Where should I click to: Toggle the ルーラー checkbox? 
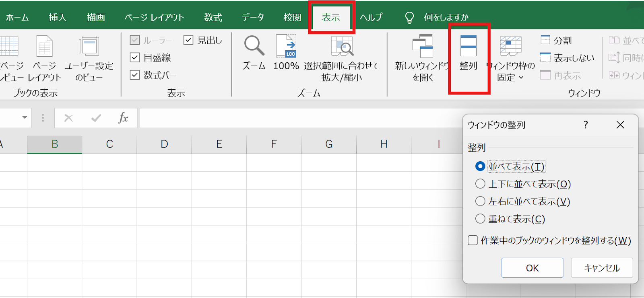coord(135,40)
